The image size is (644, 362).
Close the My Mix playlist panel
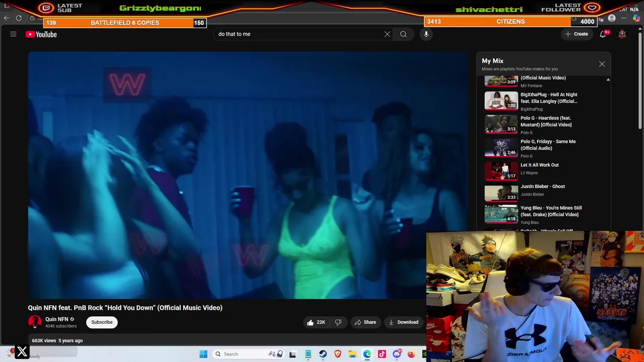pos(602,64)
